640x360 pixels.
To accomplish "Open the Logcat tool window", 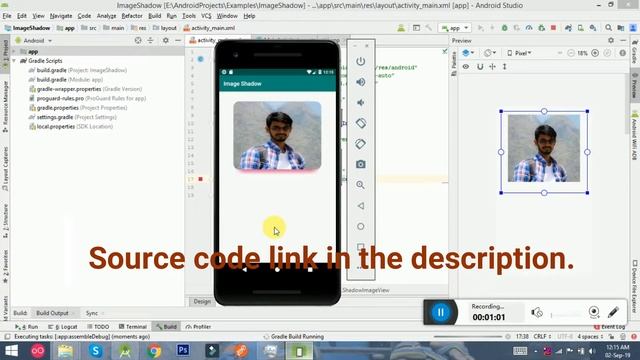I will tap(63, 327).
